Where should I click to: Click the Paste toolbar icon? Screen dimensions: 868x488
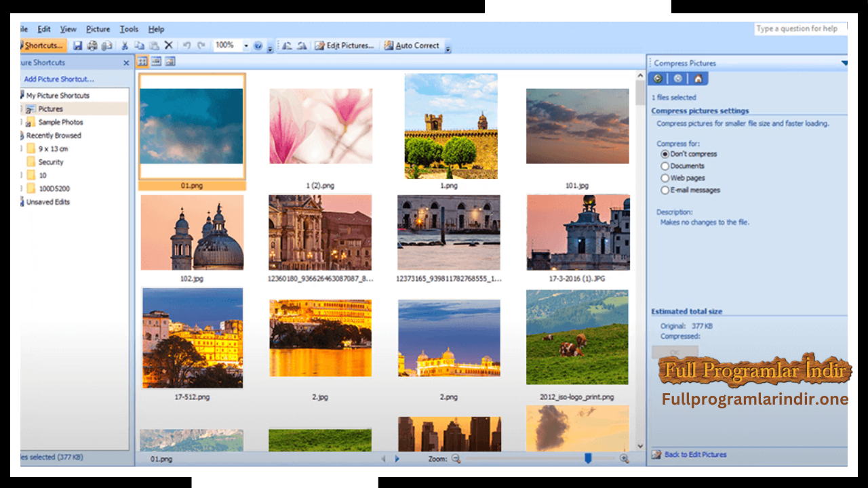155,45
